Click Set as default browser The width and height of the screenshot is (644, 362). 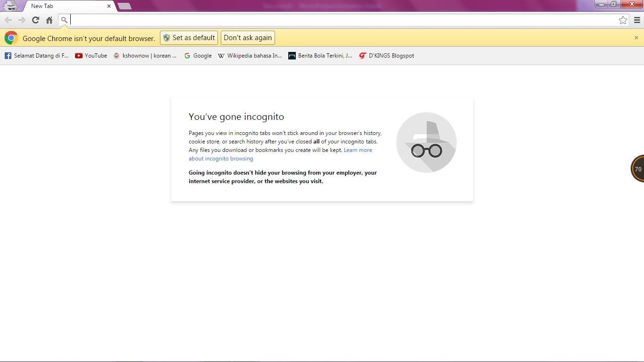coord(189,37)
